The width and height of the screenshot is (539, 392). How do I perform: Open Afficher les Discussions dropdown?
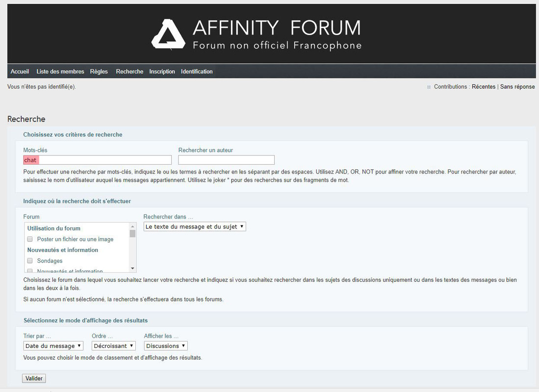click(166, 345)
